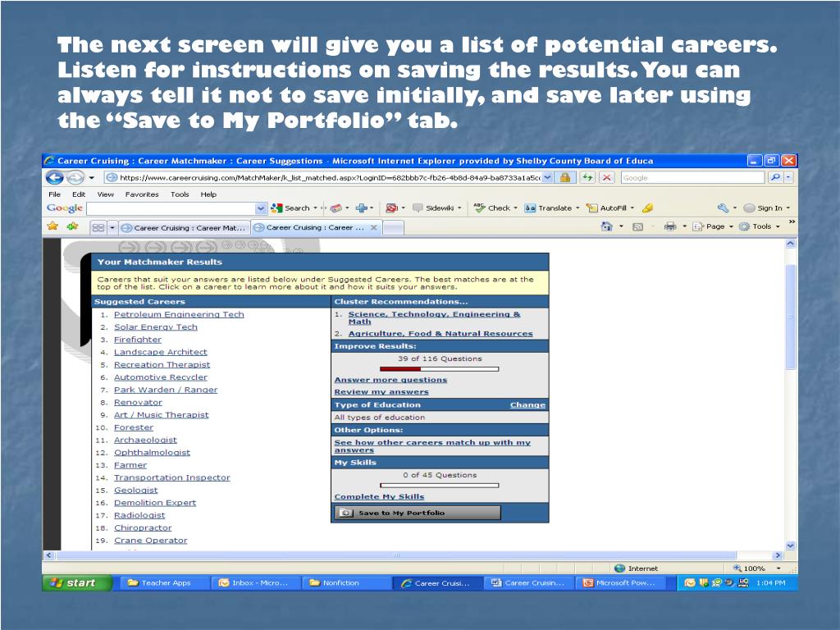Click the spelling Check toolbar button
Image resolution: width=840 pixels, height=630 pixels.
[492, 208]
